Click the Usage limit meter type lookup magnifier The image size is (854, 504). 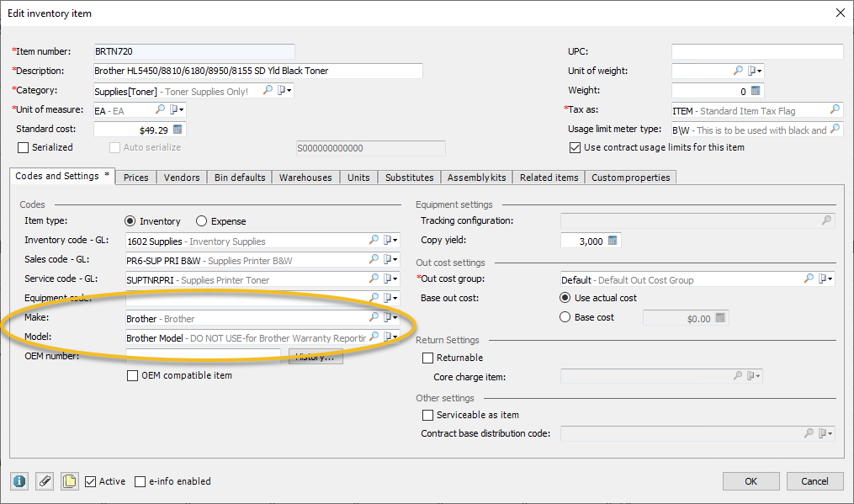pyautogui.click(x=835, y=129)
